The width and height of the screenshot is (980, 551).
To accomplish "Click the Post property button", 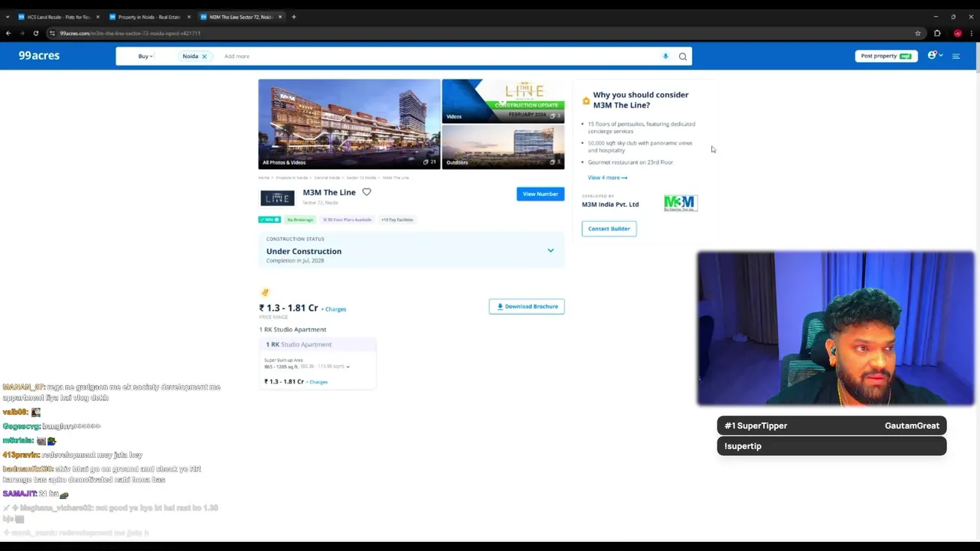I will pyautogui.click(x=886, y=56).
